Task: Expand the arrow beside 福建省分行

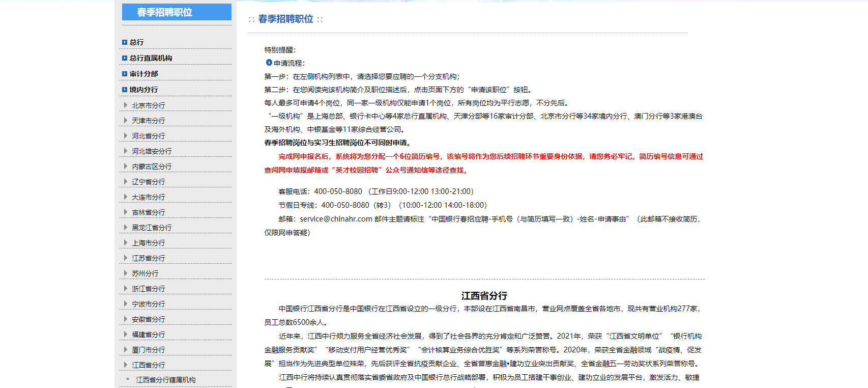Action: pyautogui.click(x=126, y=334)
